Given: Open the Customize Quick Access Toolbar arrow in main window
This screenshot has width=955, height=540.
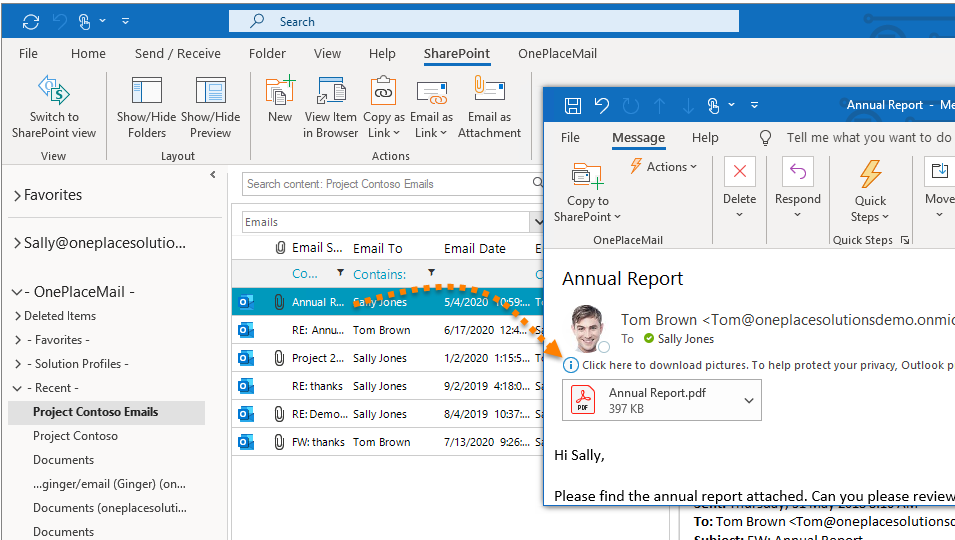Looking at the screenshot, I should (x=125, y=21).
